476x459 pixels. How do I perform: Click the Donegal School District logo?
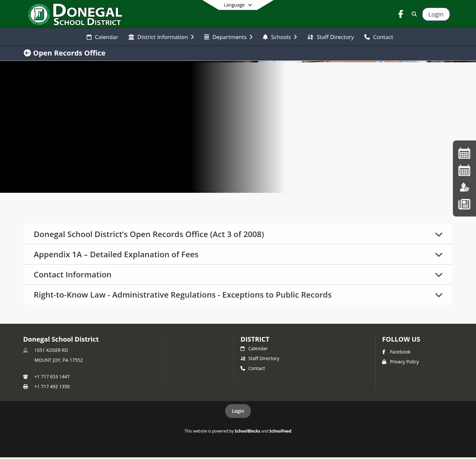(75, 15)
